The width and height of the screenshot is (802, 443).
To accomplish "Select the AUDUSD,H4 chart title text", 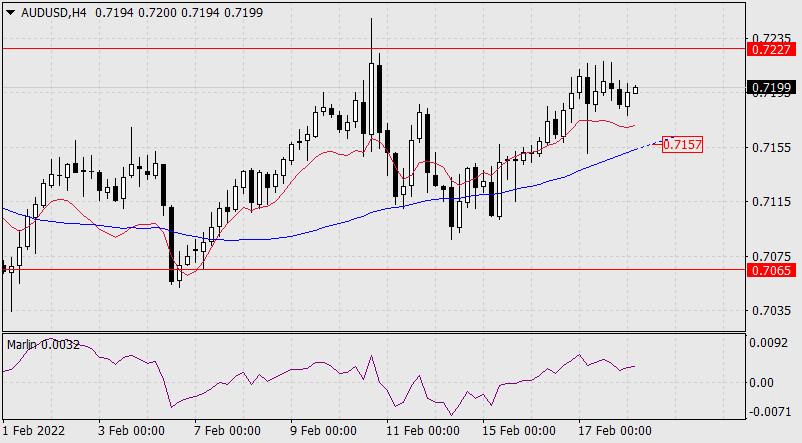I will pyautogui.click(x=54, y=13).
